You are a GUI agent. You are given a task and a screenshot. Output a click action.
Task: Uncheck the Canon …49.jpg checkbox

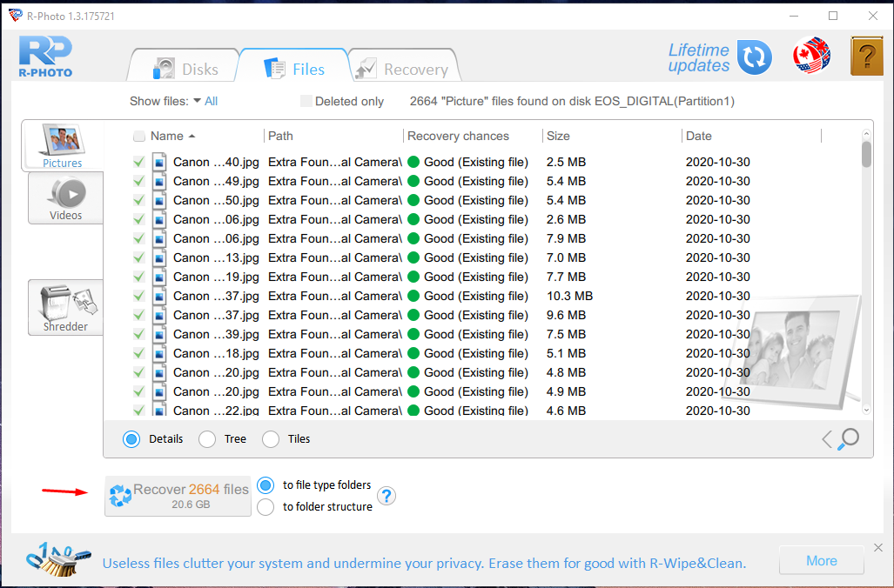click(x=139, y=181)
